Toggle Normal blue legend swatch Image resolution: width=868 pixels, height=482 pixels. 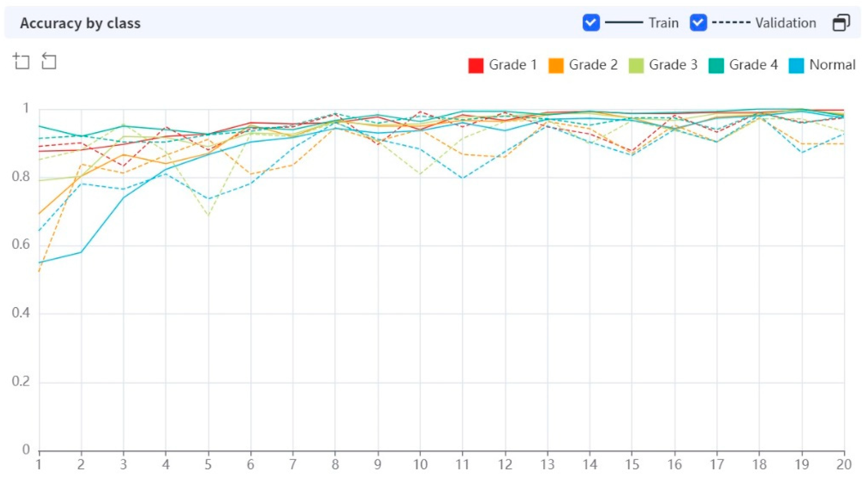(x=796, y=65)
